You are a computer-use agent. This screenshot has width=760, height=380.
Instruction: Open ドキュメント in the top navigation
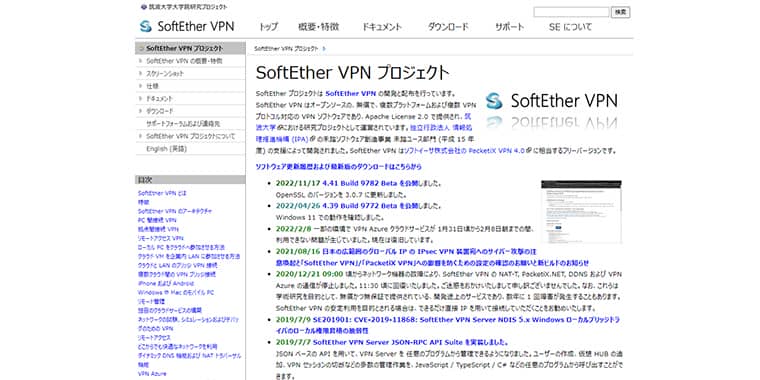[x=382, y=27]
